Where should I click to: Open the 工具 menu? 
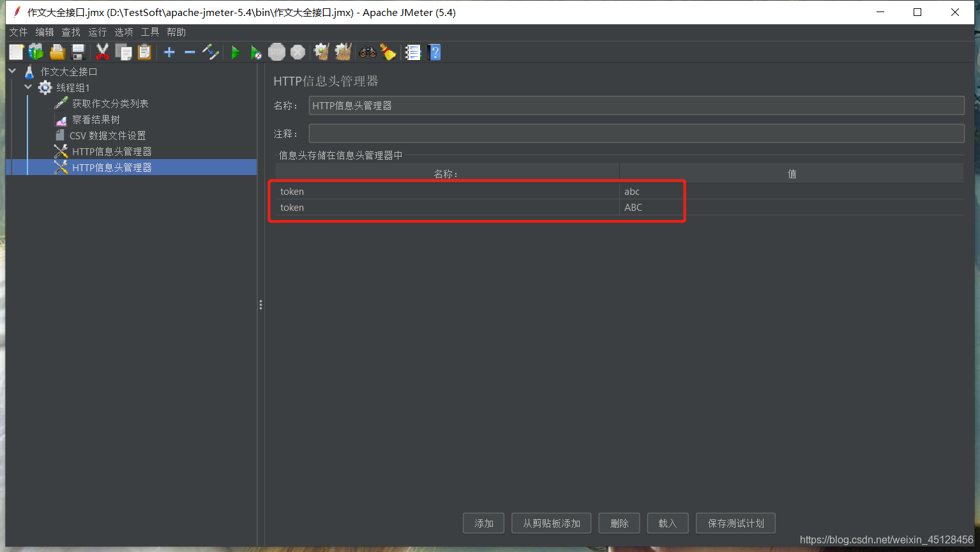click(150, 32)
